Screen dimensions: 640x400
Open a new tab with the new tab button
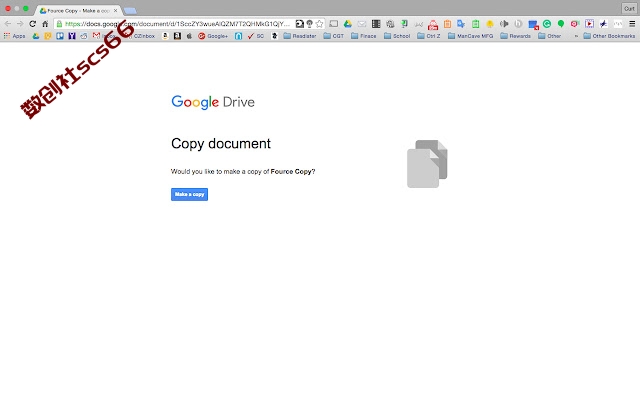pyautogui.click(x=130, y=11)
